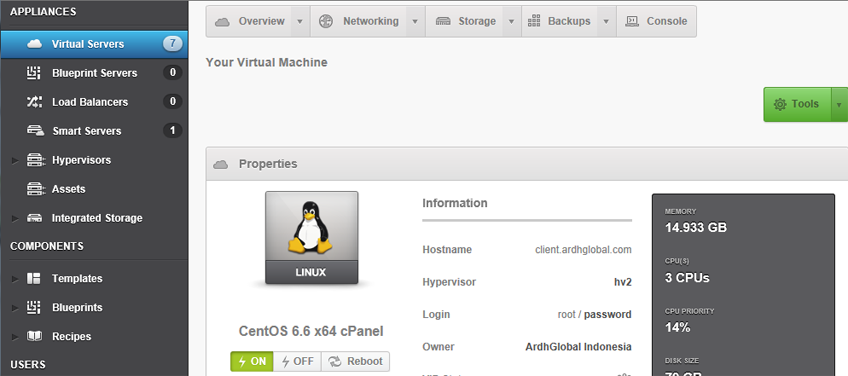The width and height of the screenshot is (848, 376).
Task: Click the Backups grid icon
Action: click(x=534, y=21)
